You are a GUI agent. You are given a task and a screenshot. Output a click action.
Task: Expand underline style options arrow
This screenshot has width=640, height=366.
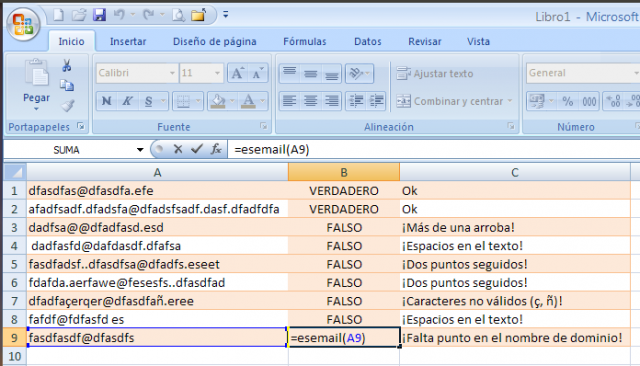[163, 101]
